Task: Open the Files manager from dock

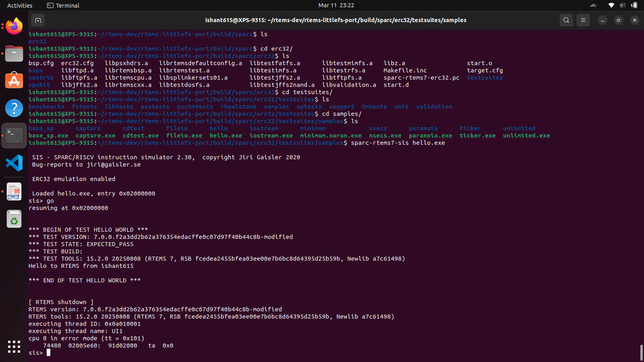Action: pyautogui.click(x=14, y=53)
